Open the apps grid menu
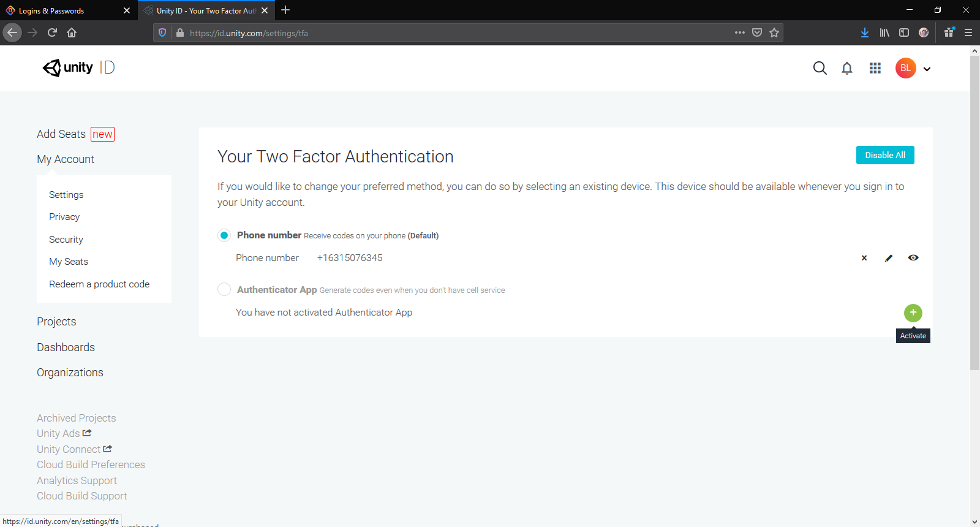 875,68
